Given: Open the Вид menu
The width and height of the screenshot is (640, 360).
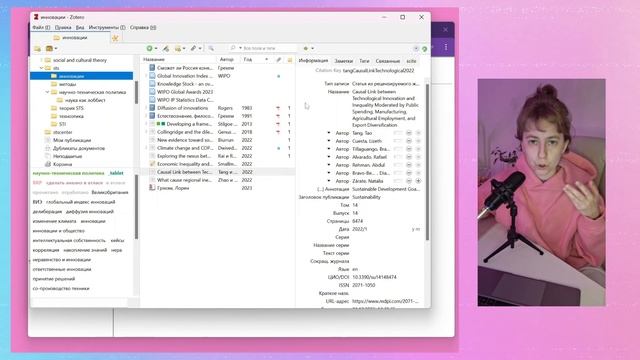Looking at the screenshot, I should pyautogui.click(x=80, y=27).
